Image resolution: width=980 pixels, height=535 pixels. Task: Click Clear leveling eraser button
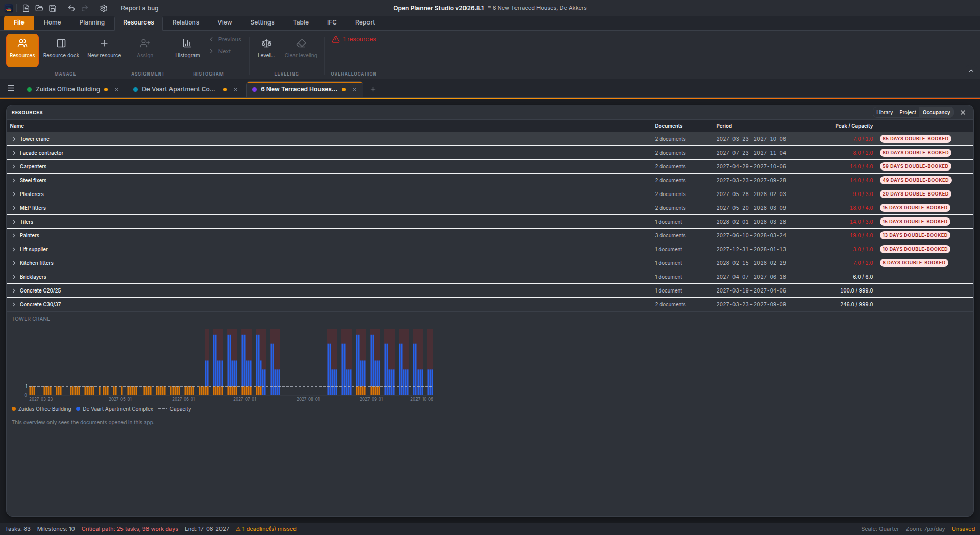[301, 50]
